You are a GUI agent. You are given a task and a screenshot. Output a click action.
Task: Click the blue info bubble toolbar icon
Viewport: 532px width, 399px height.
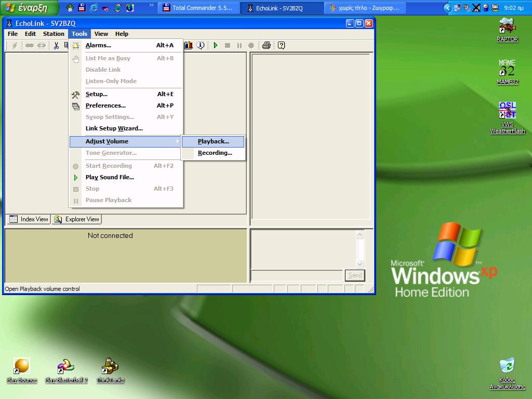click(201, 46)
